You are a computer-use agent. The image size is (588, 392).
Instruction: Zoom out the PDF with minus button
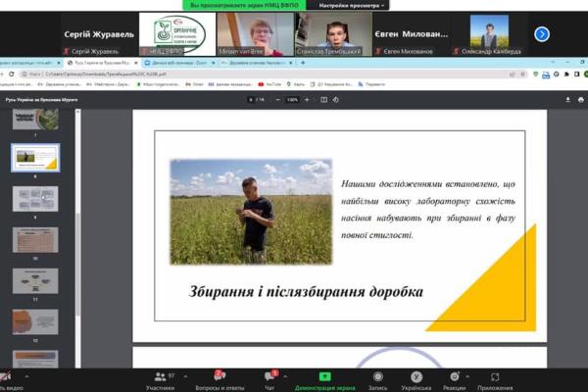[x=278, y=100]
